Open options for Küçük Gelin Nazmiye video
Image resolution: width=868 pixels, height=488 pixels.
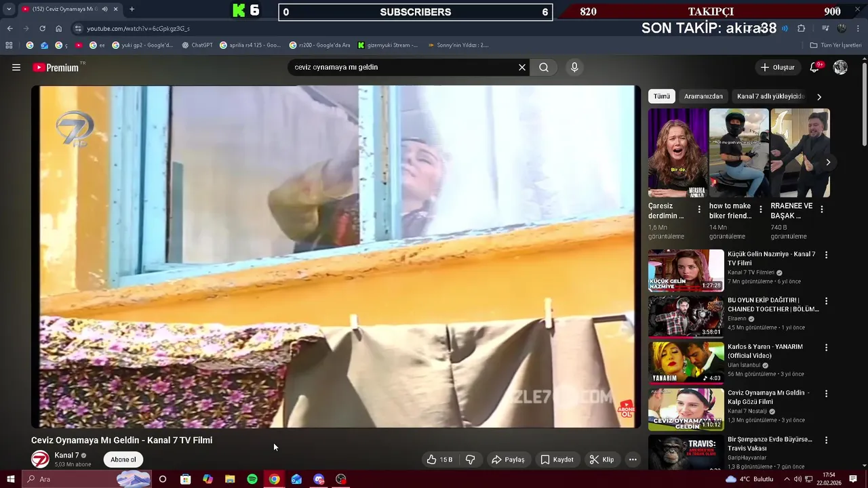coord(826,255)
